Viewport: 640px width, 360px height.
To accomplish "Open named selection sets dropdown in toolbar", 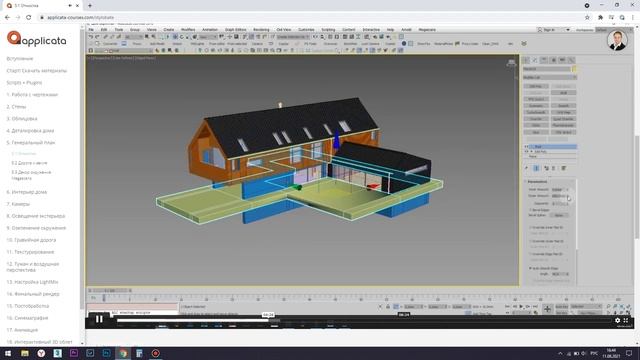I will pos(293,37).
